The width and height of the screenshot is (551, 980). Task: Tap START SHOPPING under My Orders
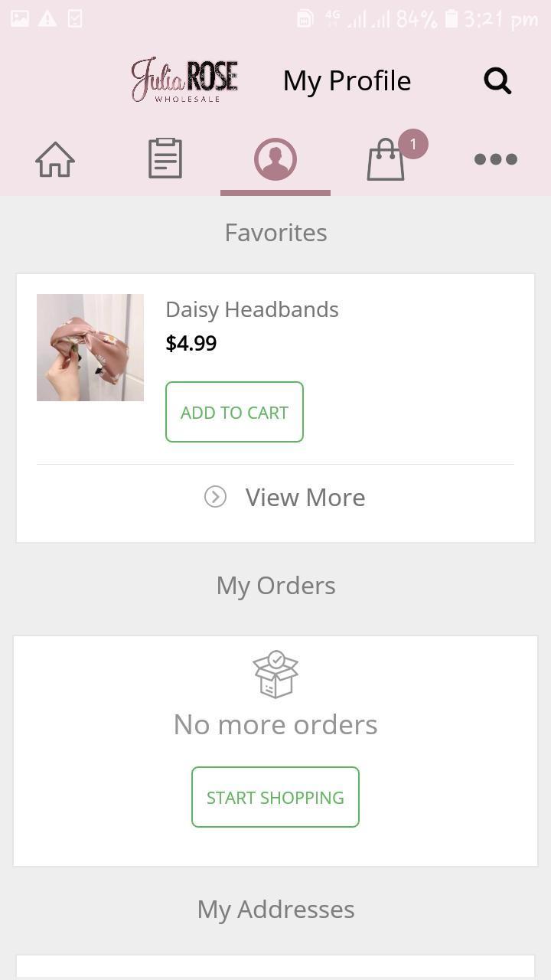tap(275, 796)
